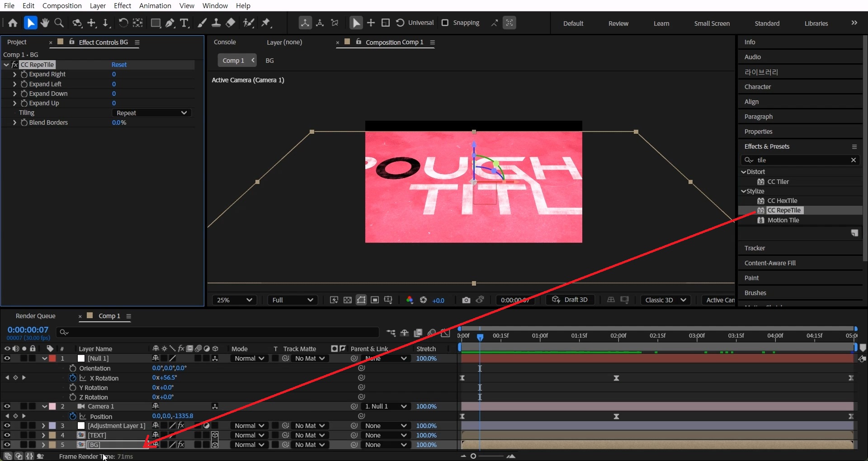Toggle stopwatch for Blend Borders
This screenshot has height=461, width=868.
click(x=24, y=122)
